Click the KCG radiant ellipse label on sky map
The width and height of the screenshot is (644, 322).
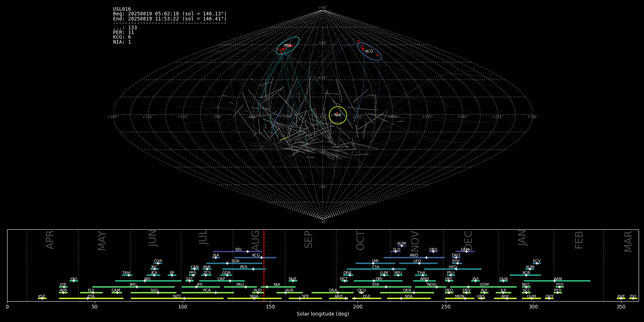click(369, 52)
